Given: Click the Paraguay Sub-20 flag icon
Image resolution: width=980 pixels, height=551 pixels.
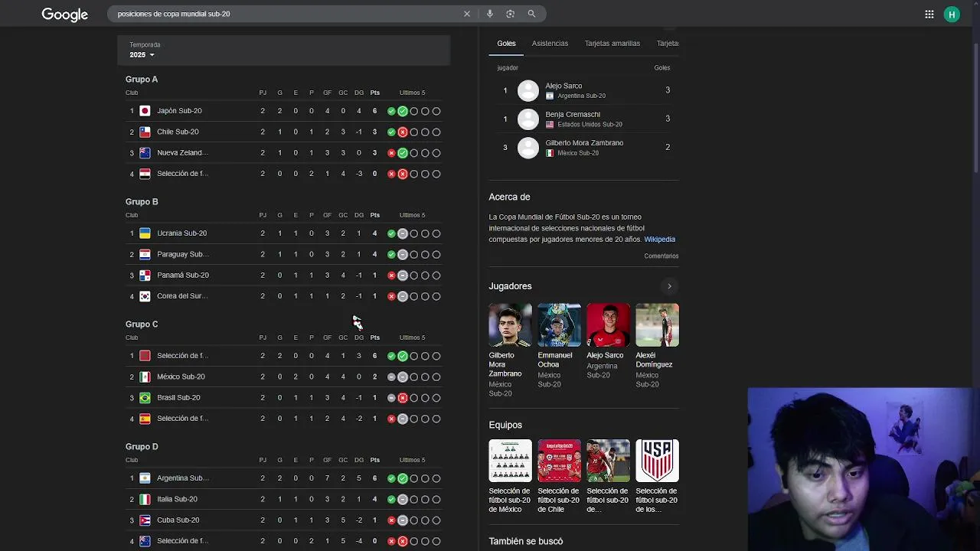Looking at the screenshot, I should point(145,254).
